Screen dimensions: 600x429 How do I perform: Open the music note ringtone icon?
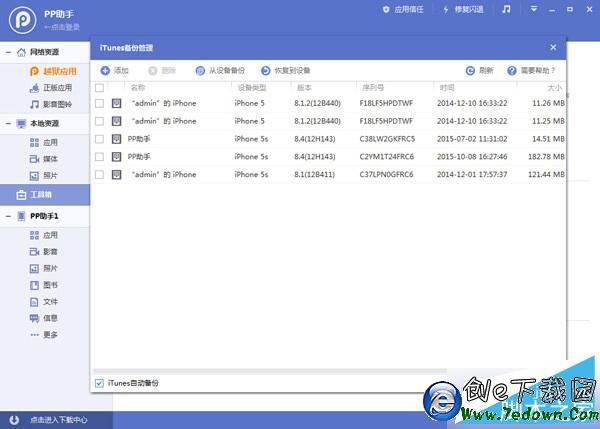pos(506,9)
